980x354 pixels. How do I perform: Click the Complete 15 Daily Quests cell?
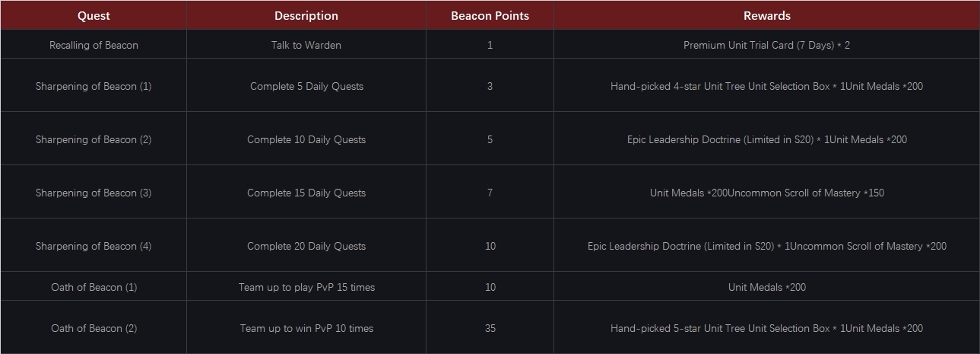point(306,193)
